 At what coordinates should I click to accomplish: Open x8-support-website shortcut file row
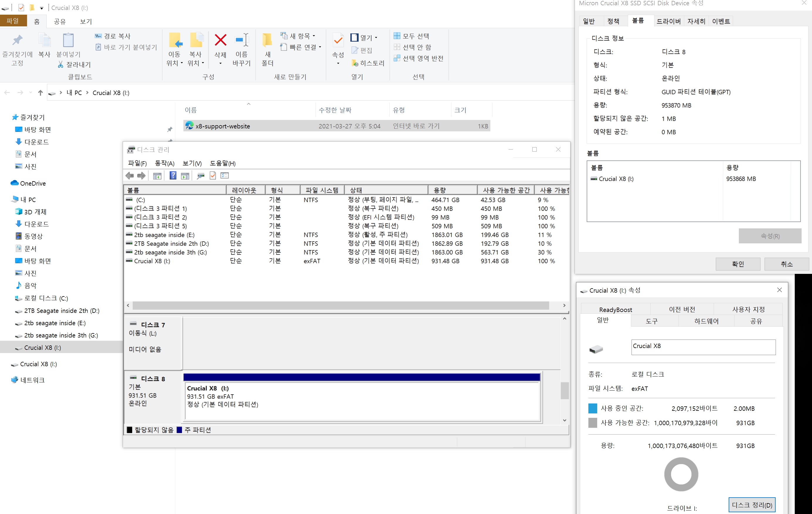click(337, 126)
